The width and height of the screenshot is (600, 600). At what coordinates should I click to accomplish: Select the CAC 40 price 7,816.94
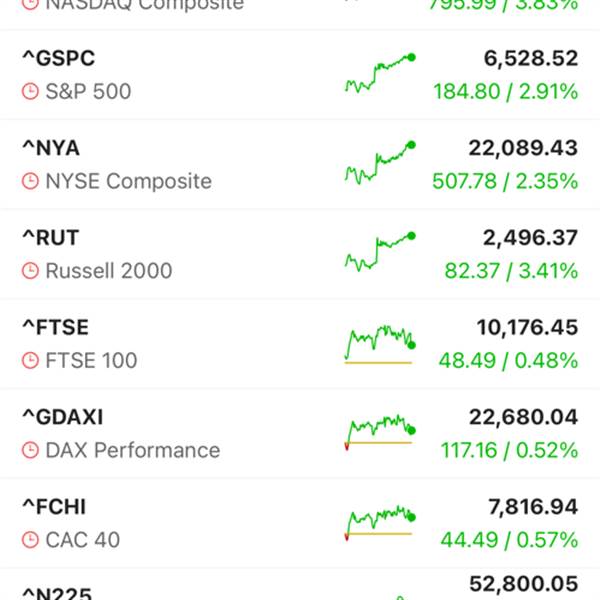[x=533, y=508]
